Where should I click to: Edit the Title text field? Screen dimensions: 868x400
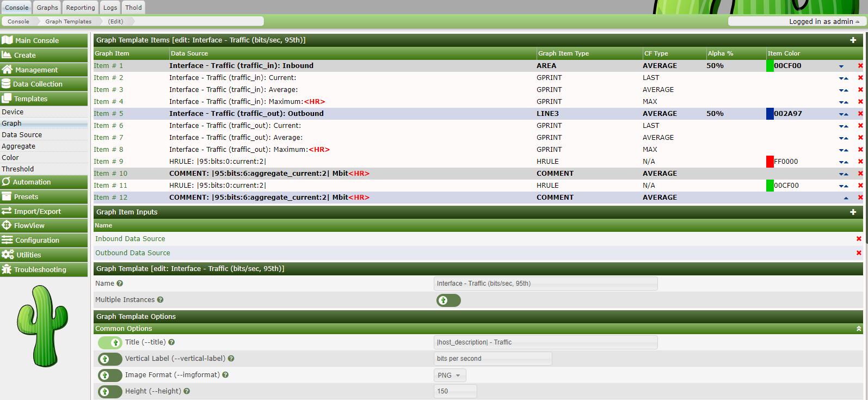546,342
